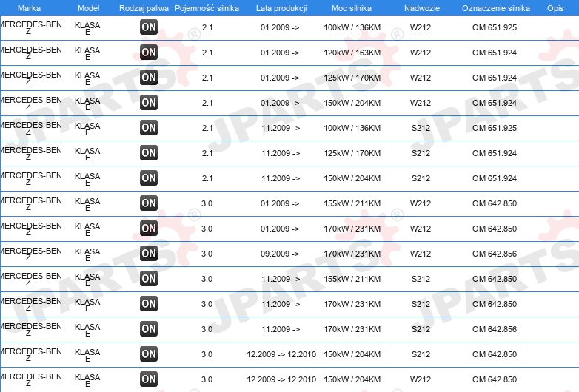Select ON icon in 155kW / 211KM W212 row
Image resolution: width=579 pixels, height=392 pixels.
click(x=149, y=203)
